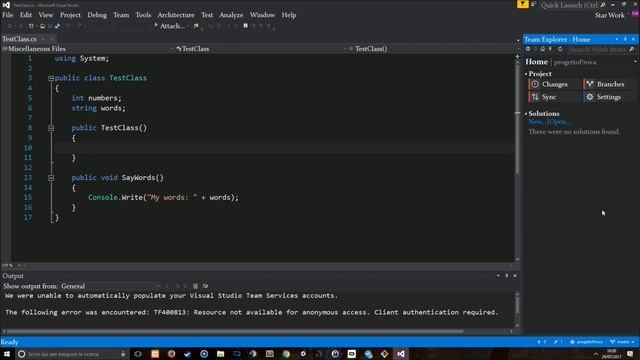Click the Clear All output icon

click(195, 286)
